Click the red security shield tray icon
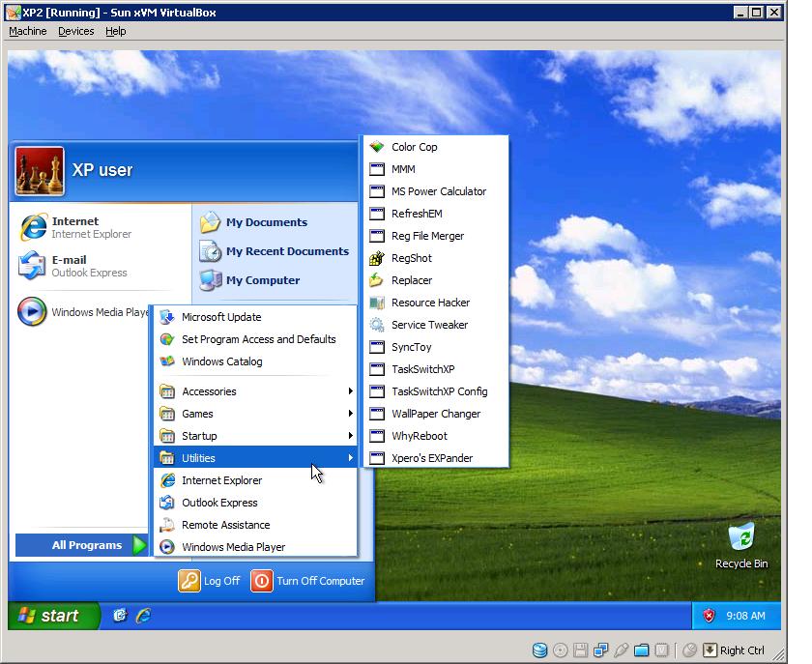Viewport: 812px width, 664px height. coord(709,616)
